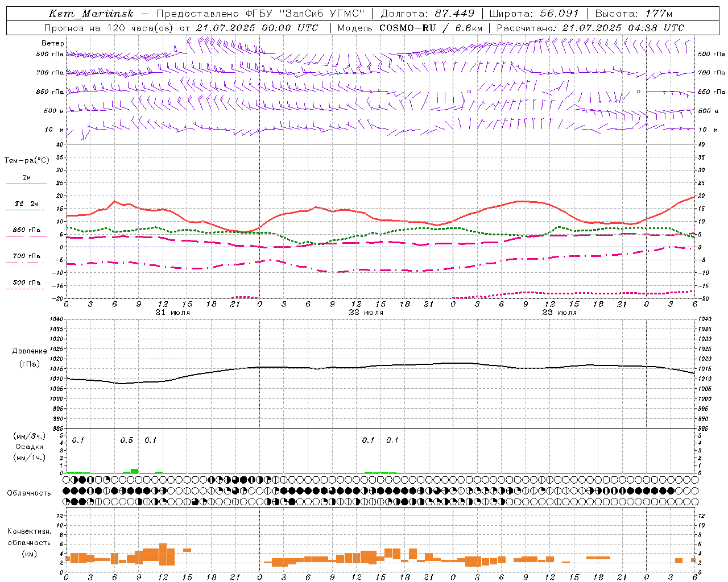Click the "23 июля" date label
Screen dimensions: 728x582
click(x=560, y=313)
